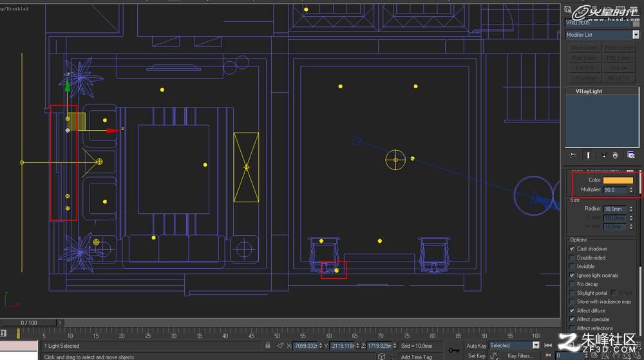Screen dimensions: 644x360
Task: Toggle Absolute/Offset transform mode icon
Action: (280, 346)
